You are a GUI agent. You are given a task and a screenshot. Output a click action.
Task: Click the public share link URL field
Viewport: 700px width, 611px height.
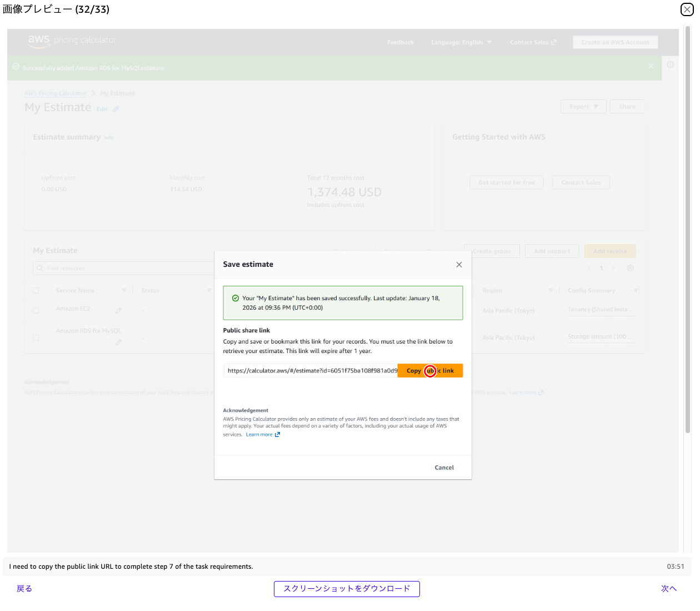(x=311, y=371)
